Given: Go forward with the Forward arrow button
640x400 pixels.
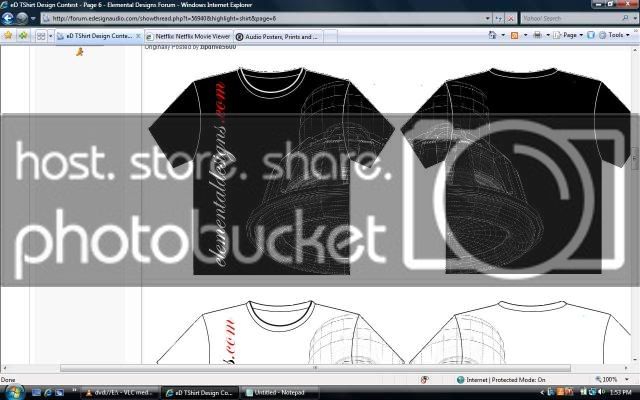Looking at the screenshot, I should click(22, 18).
